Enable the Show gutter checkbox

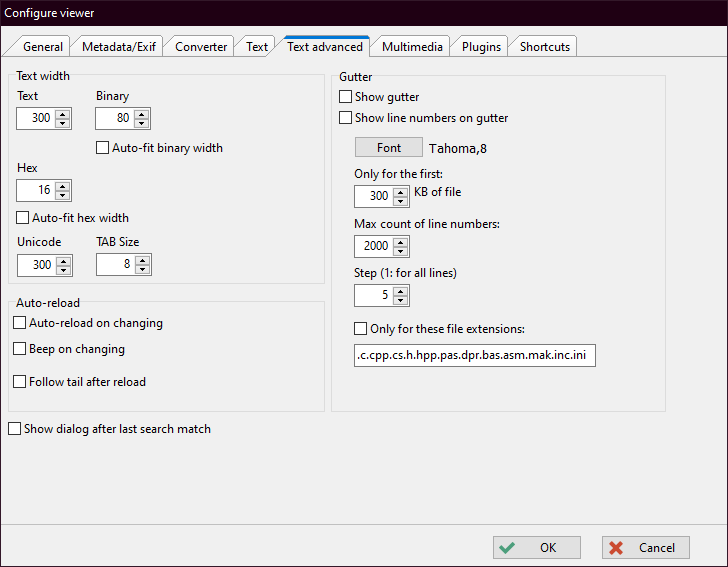(346, 97)
